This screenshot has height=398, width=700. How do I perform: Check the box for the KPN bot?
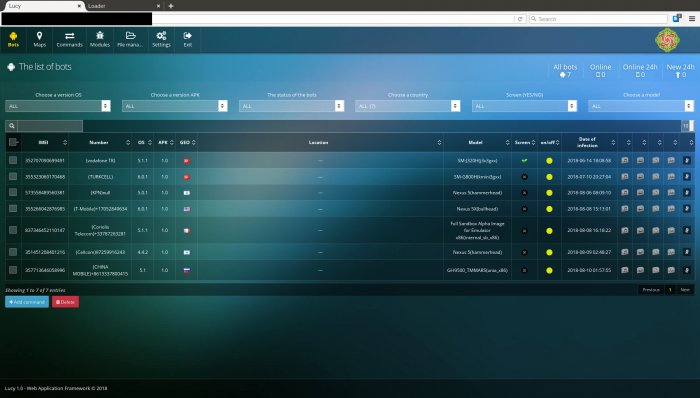pos(13,192)
